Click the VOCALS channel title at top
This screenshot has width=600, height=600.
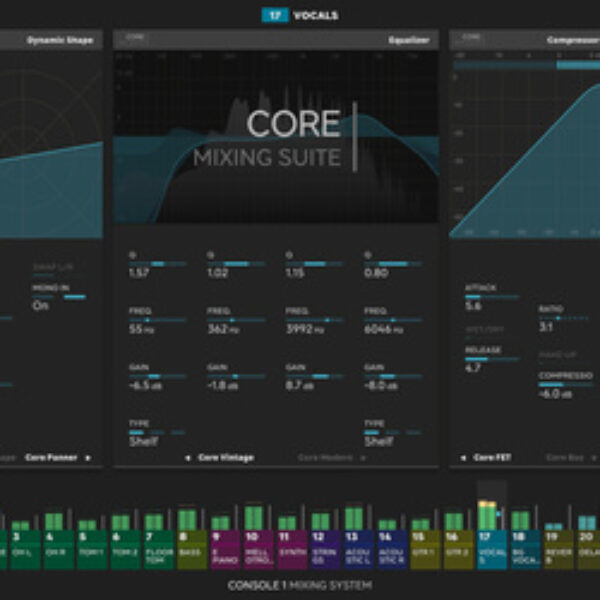click(316, 16)
